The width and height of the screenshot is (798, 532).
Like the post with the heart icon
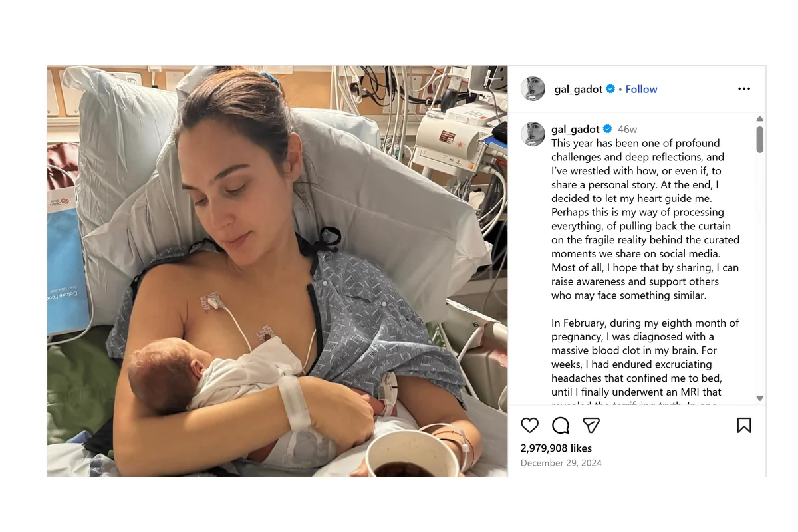click(x=529, y=426)
